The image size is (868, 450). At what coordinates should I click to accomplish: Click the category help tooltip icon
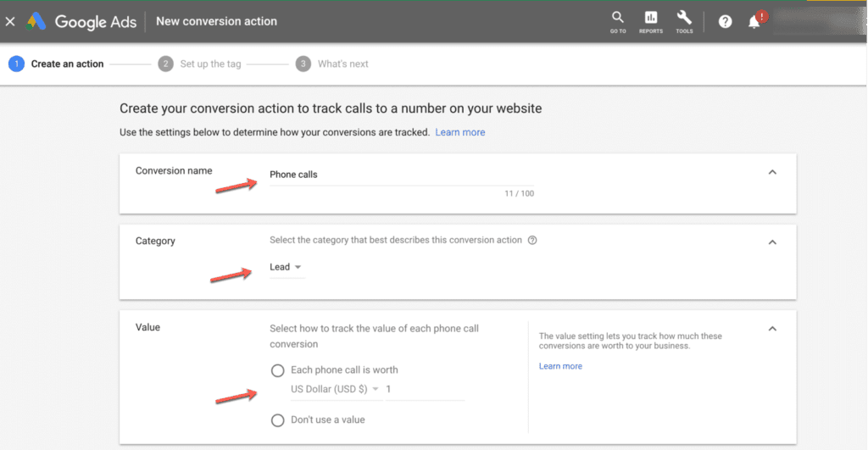point(532,240)
